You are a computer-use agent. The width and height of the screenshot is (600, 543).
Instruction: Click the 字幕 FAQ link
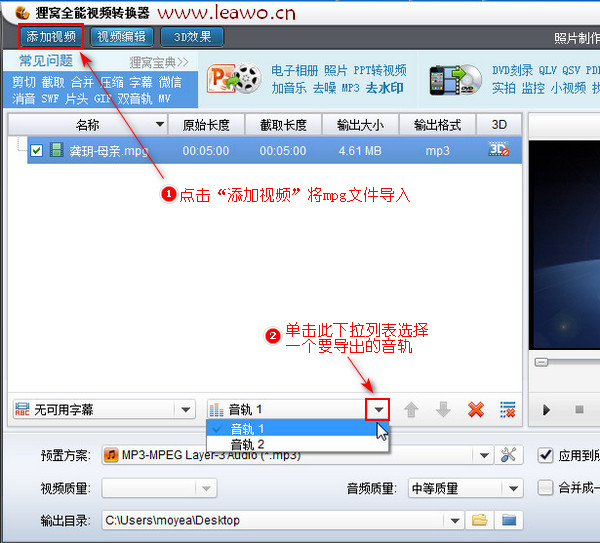tap(141, 82)
